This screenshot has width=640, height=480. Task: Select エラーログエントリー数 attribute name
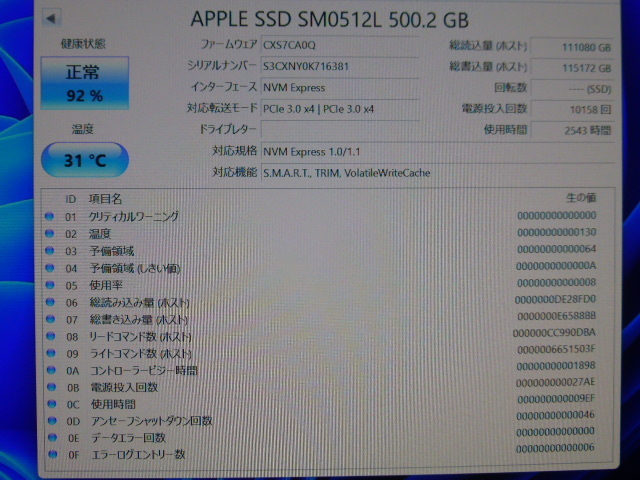(138, 455)
